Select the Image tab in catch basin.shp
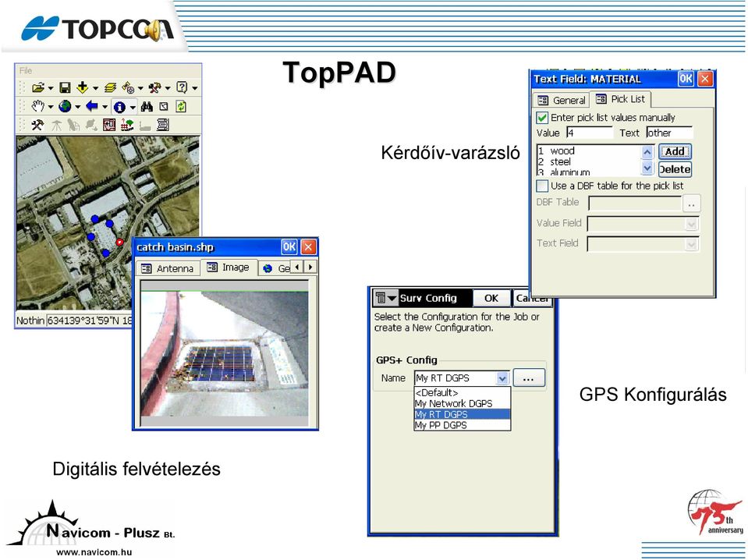 228,268
